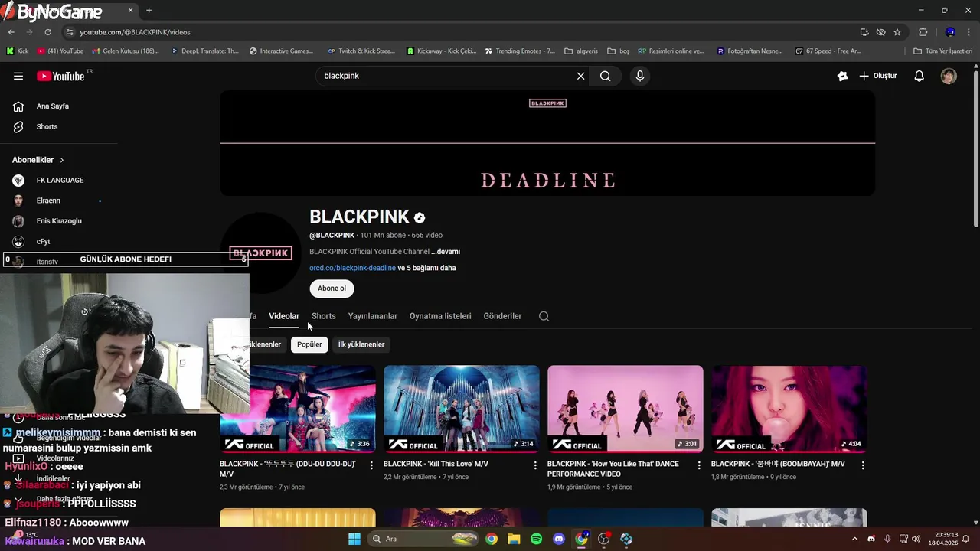
Task: Open a new browser tab
Action: pos(149,10)
